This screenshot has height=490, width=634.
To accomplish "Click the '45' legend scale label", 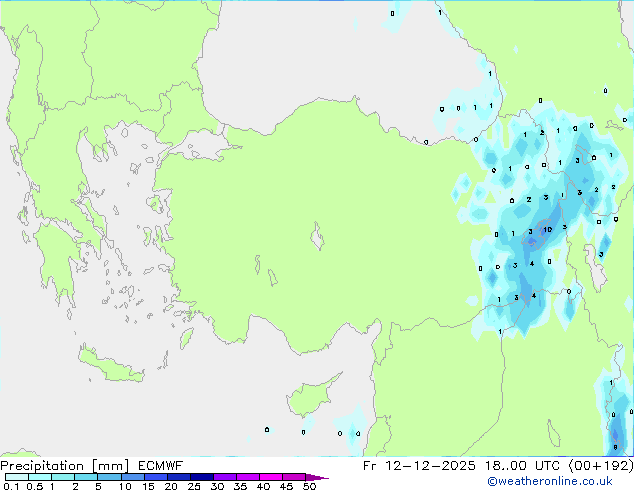I will point(286,486).
